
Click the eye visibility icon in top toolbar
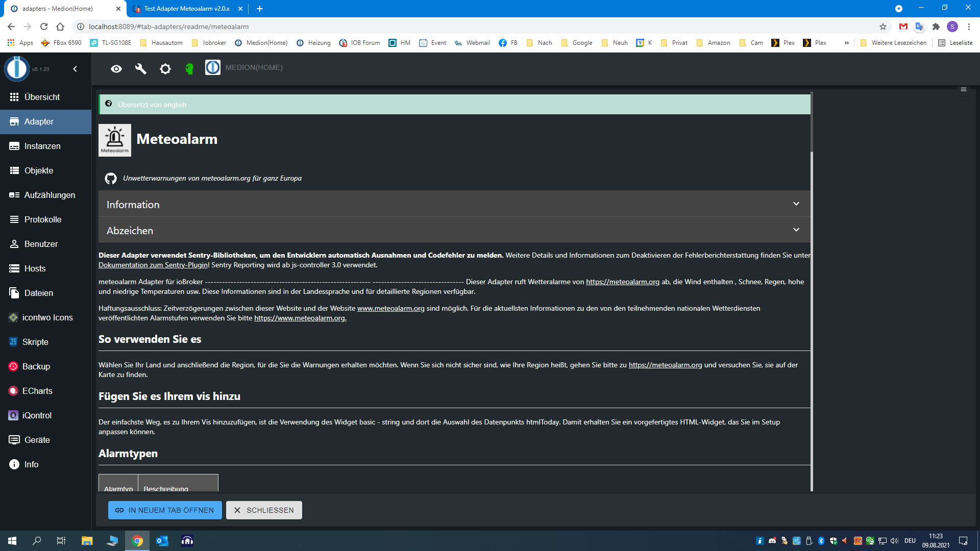coord(116,68)
